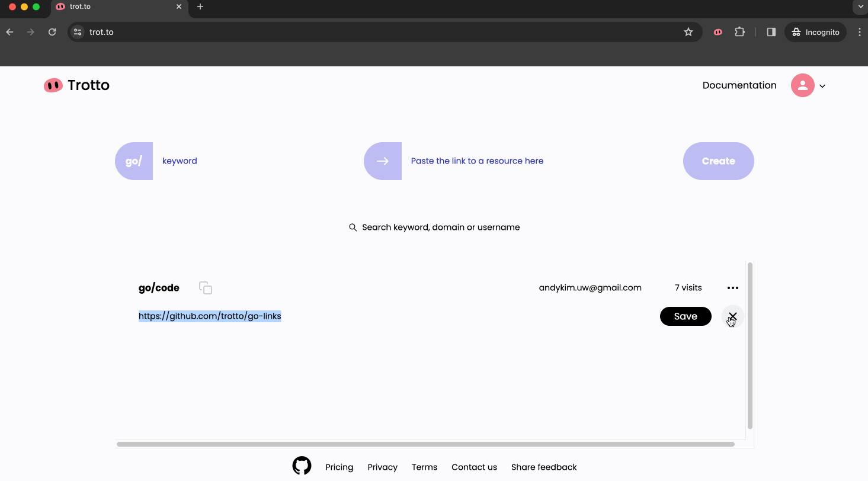Click the trot.to address bar URL
This screenshot has height=481, width=868.
[101, 32]
